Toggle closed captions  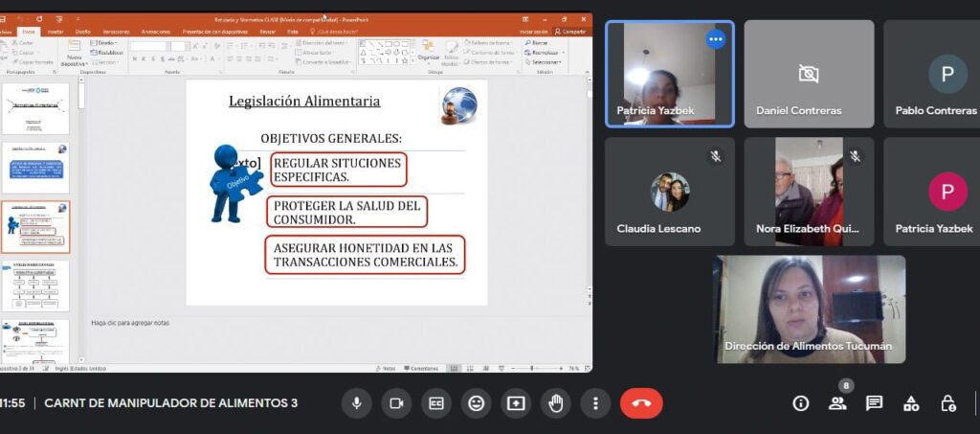(436, 403)
